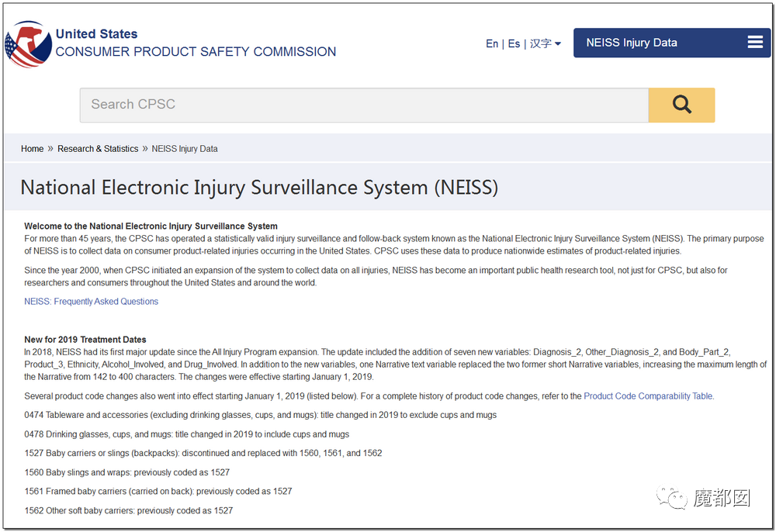
Task: Click the NEISS page title heading
Action: point(259,188)
